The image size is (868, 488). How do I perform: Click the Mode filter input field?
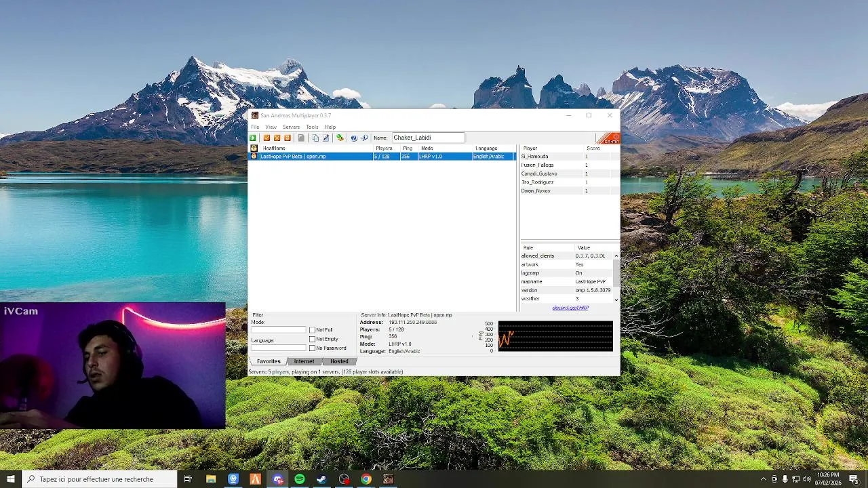279,330
